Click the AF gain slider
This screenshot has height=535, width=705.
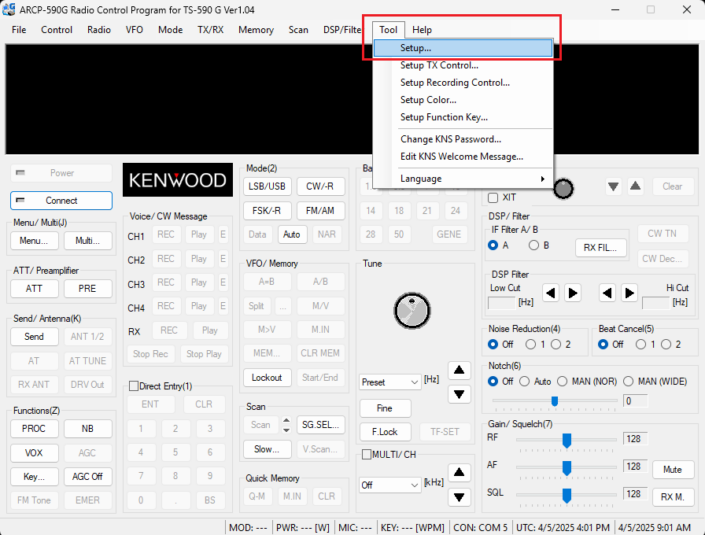[x=567, y=468]
